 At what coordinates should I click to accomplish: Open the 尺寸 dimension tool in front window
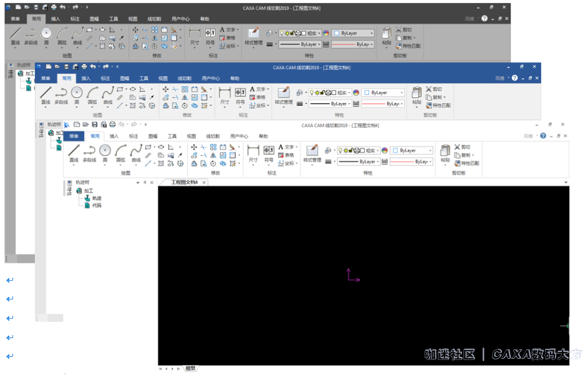[254, 154]
